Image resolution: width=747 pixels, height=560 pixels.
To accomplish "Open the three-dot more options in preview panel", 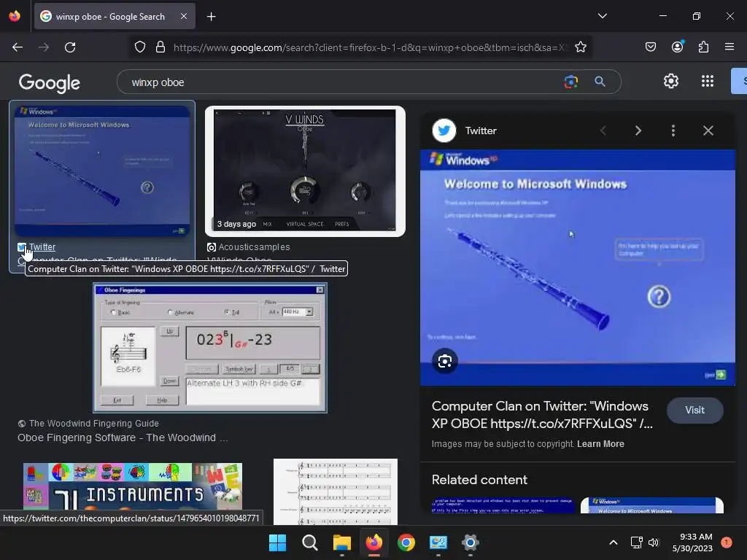I will tap(673, 131).
